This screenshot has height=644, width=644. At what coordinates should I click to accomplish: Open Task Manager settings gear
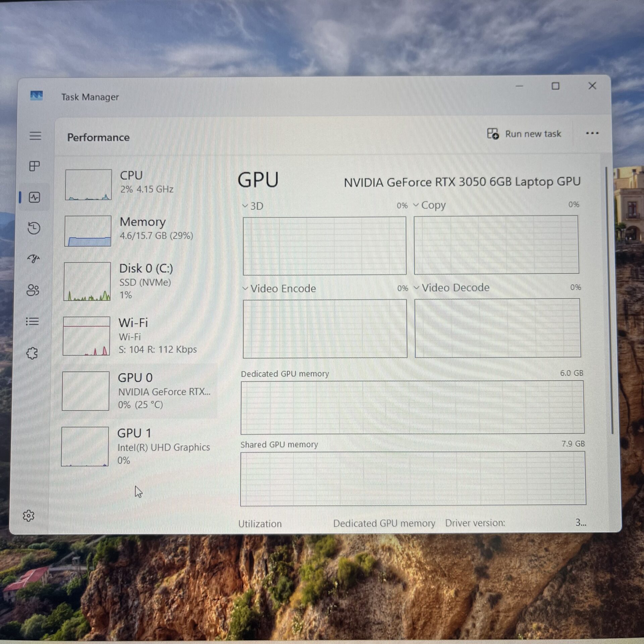click(x=29, y=516)
